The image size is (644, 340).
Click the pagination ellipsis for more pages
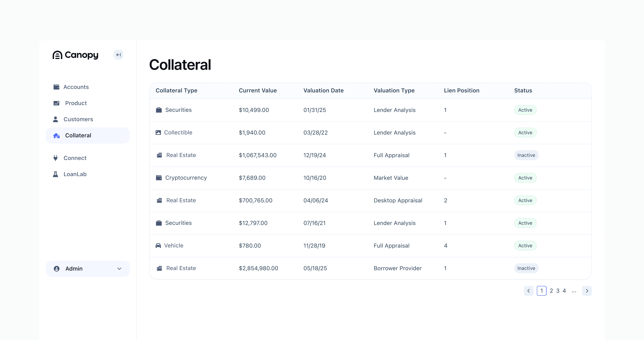[574, 291]
